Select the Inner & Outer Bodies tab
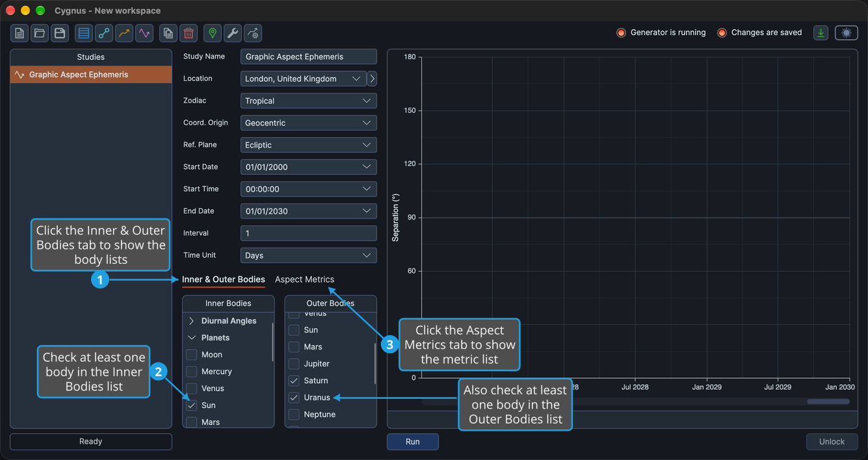The height and width of the screenshot is (460, 868). click(x=224, y=279)
